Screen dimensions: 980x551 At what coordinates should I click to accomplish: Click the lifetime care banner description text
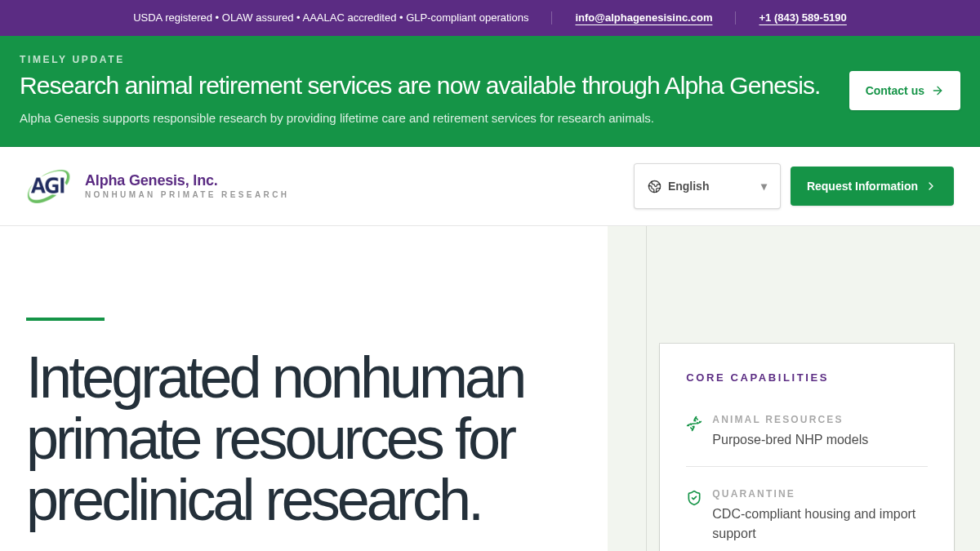pos(336,118)
